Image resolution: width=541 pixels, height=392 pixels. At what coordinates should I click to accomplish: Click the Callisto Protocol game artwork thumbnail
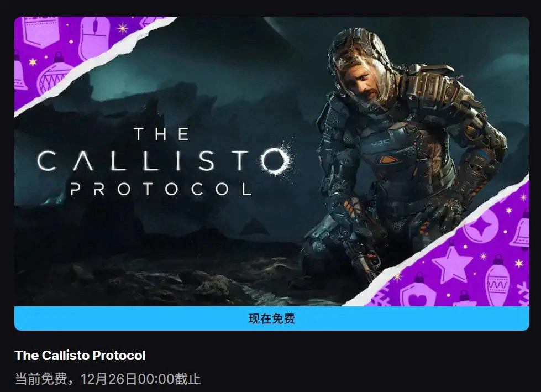271,161
